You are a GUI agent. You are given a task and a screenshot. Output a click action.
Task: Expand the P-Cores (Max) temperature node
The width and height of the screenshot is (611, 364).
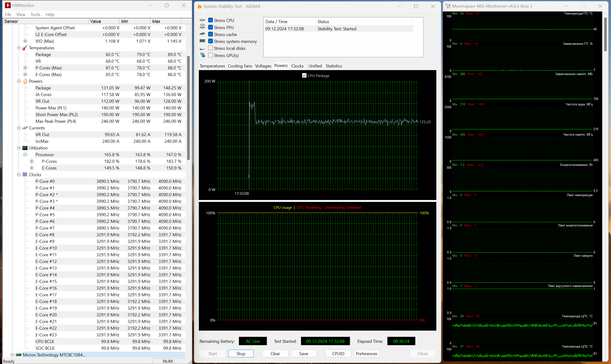[x=25, y=68]
